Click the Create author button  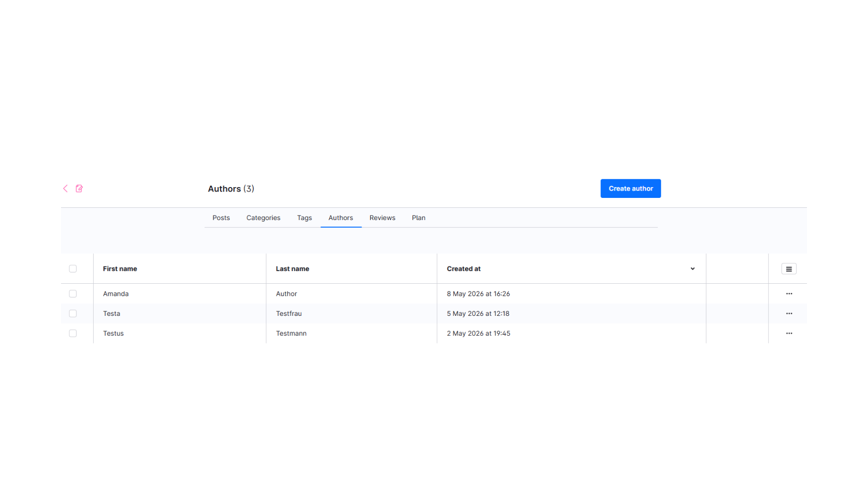click(x=630, y=188)
